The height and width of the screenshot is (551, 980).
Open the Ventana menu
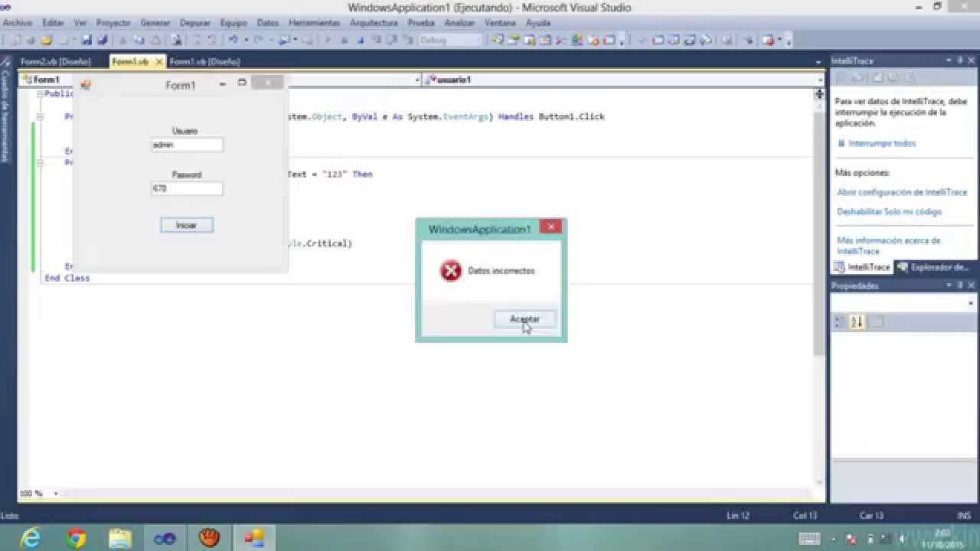[x=500, y=23]
